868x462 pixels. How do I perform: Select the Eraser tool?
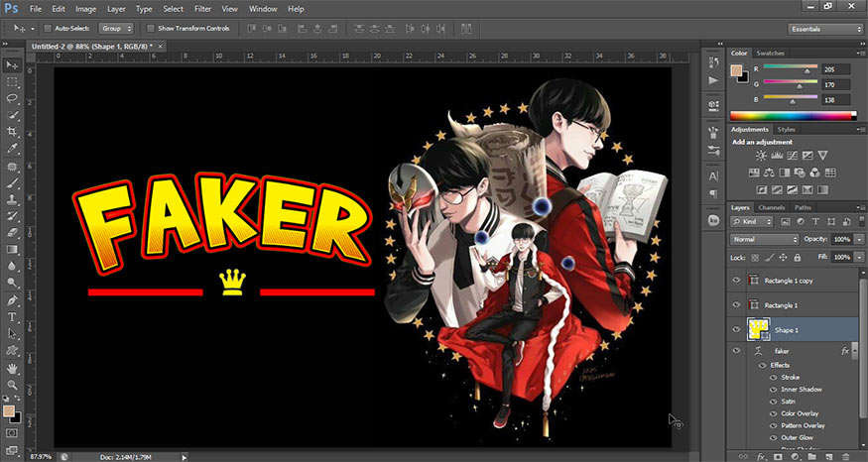(12, 234)
